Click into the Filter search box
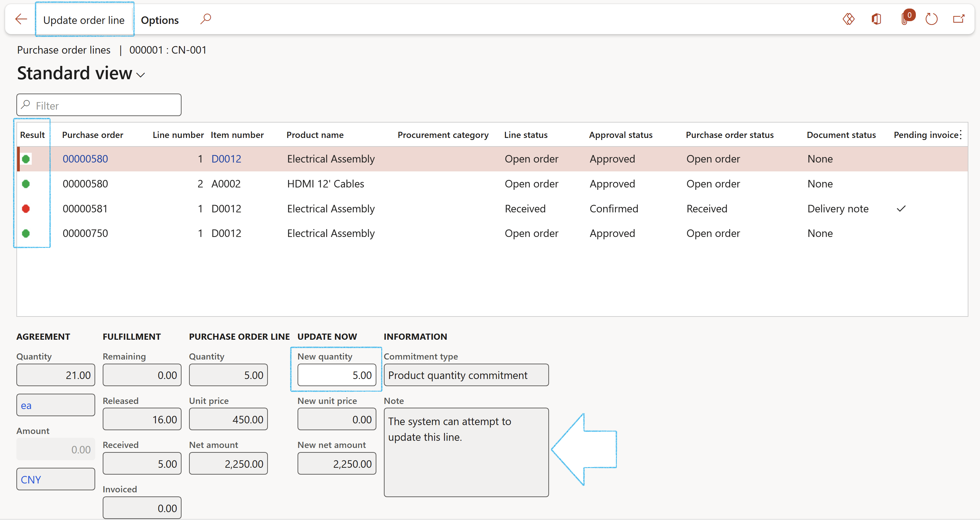980x520 pixels. pos(99,105)
